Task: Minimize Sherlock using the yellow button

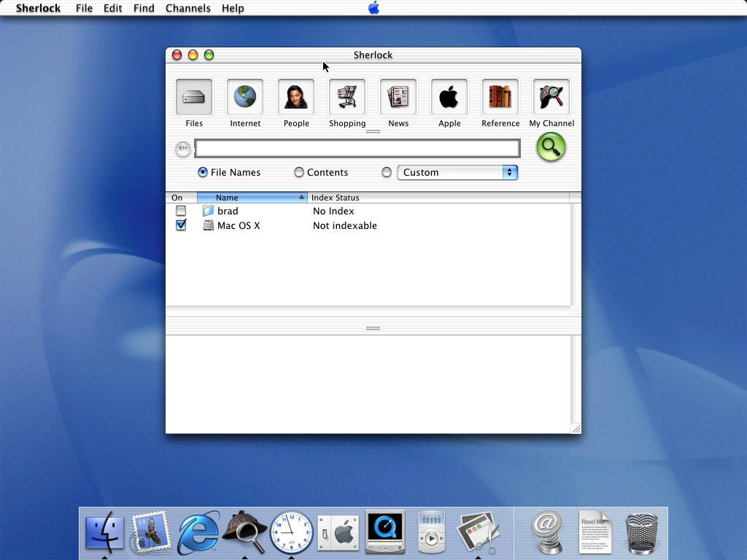Action: tap(193, 55)
